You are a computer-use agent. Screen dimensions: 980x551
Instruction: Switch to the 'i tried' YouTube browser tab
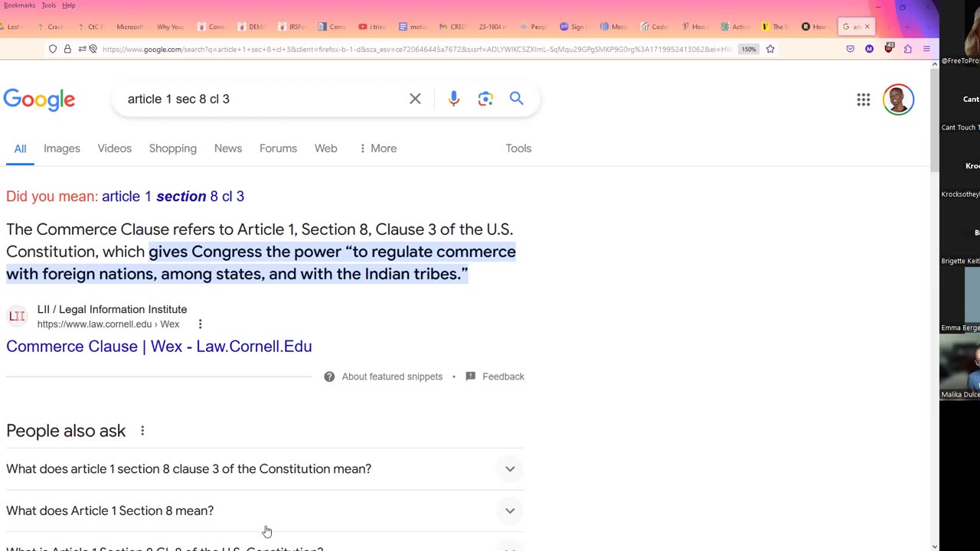pos(373,27)
